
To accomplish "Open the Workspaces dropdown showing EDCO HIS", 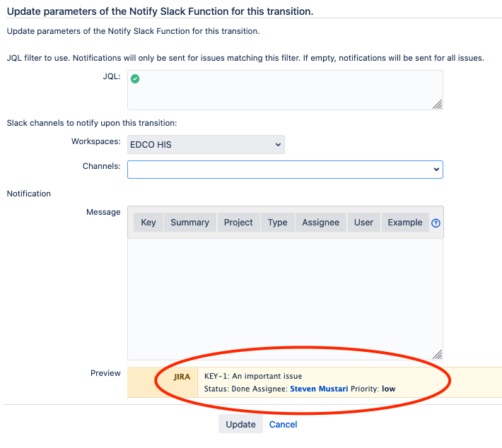I will [206, 145].
